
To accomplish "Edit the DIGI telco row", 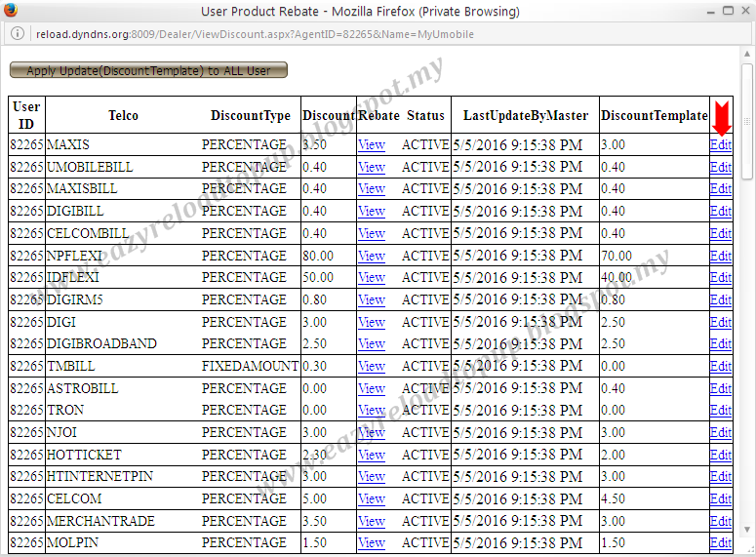I will (720, 322).
